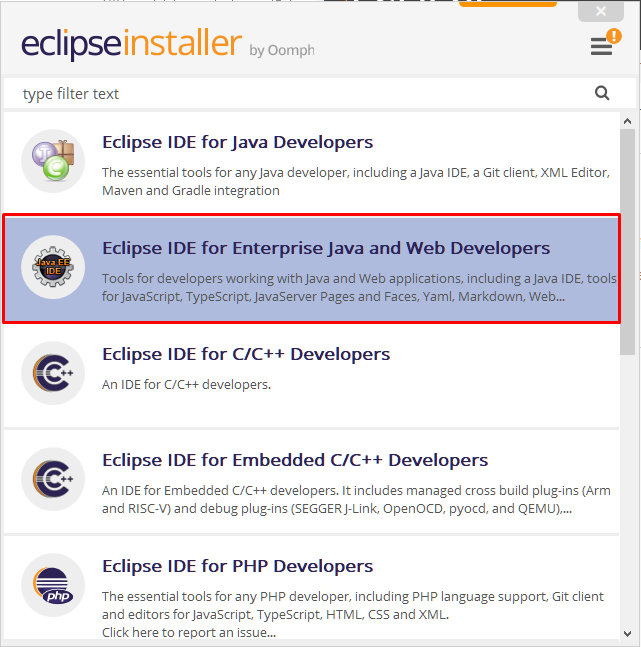Click the 'Maven and Gradle integration' description text
The height and width of the screenshot is (647, 641).
point(191,191)
